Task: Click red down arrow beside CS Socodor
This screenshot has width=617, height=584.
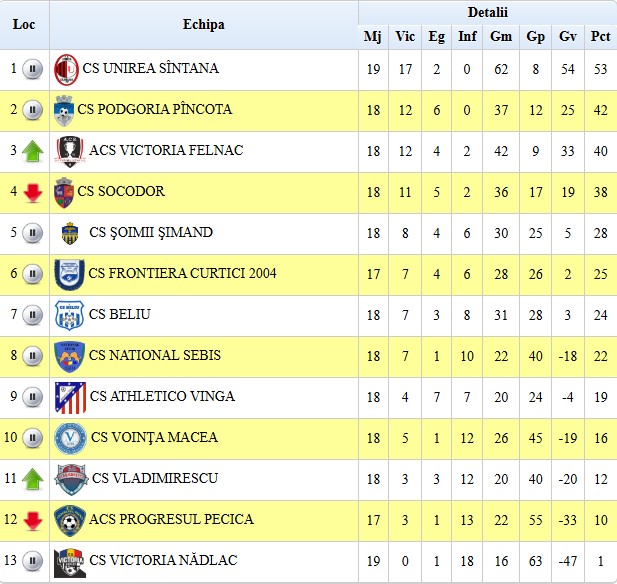Action: pyautogui.click(x=33, y=193)
